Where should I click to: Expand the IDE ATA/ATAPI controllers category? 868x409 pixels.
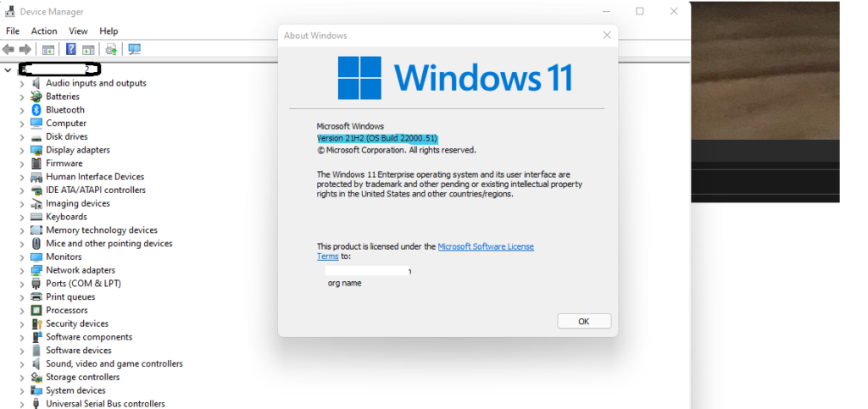21,191
